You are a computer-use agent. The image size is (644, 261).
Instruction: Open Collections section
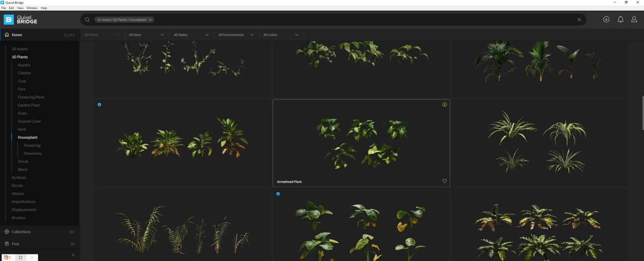point(39,232)
